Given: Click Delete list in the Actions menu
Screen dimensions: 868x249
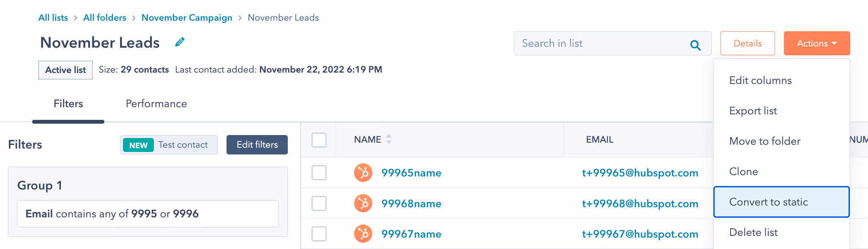Looking at the screenshot, I should pos(753,232).
